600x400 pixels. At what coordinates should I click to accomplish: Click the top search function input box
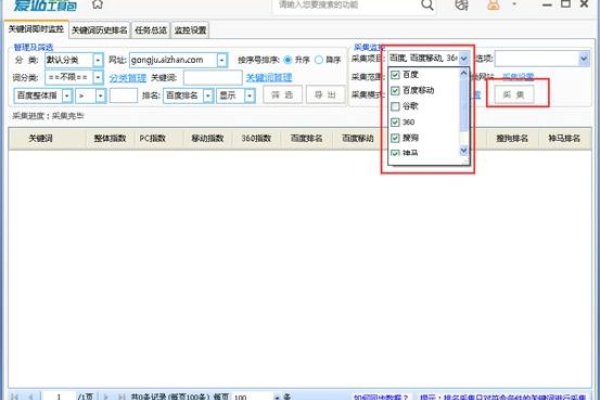pyautogui.click(x=346, y=5)
